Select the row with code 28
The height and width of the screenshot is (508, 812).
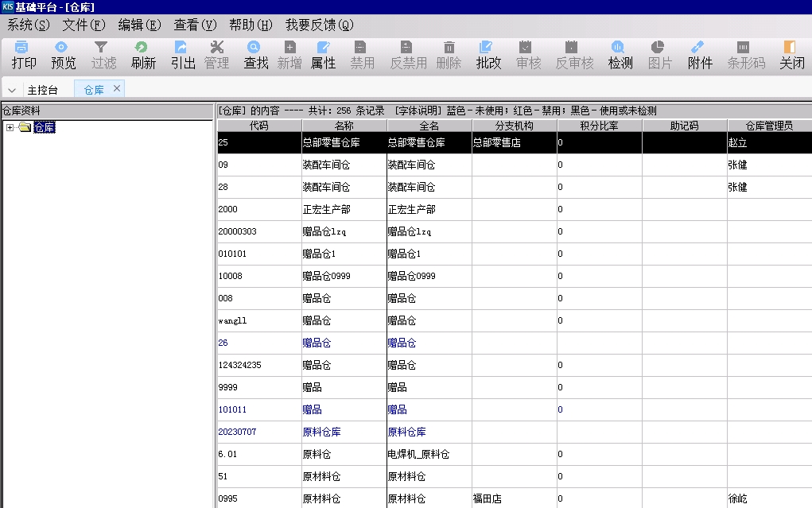(x=515, y=187)
